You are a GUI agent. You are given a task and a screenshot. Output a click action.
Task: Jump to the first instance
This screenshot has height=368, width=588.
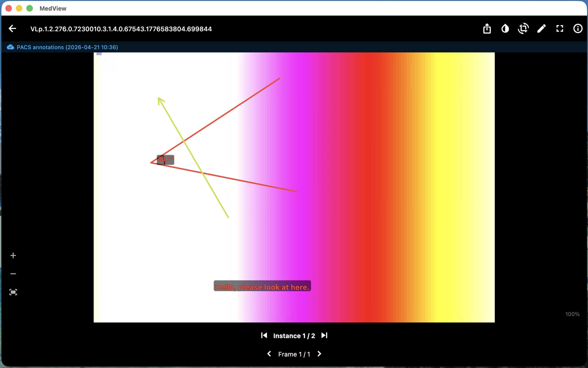(x=264, y=335)
